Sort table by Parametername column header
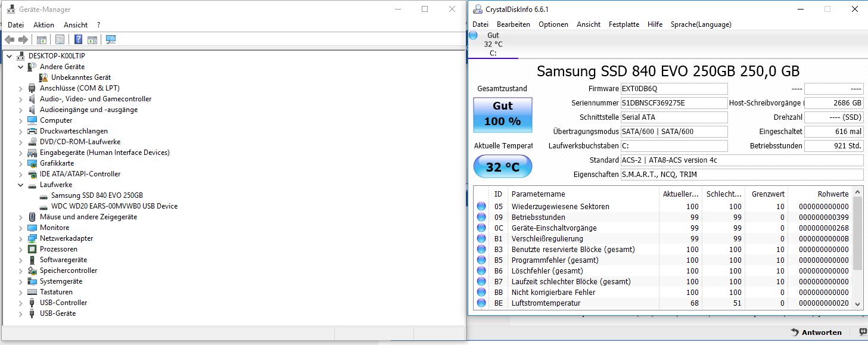This screenshot has width=868, height=345. [583, 194]
